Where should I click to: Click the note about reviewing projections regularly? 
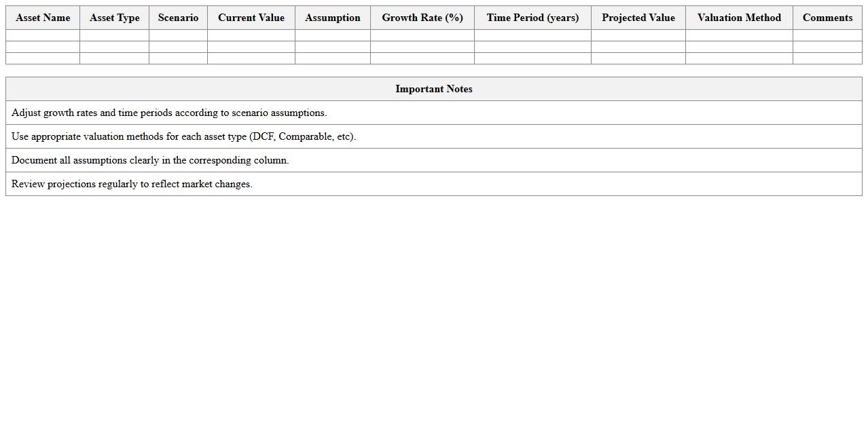click(x=132, y=184)
